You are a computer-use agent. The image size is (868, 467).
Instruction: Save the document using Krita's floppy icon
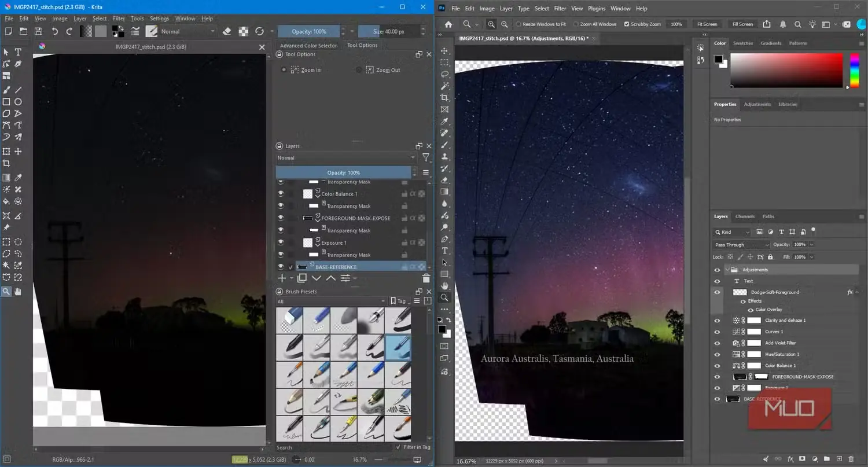[x=38, y=31]
